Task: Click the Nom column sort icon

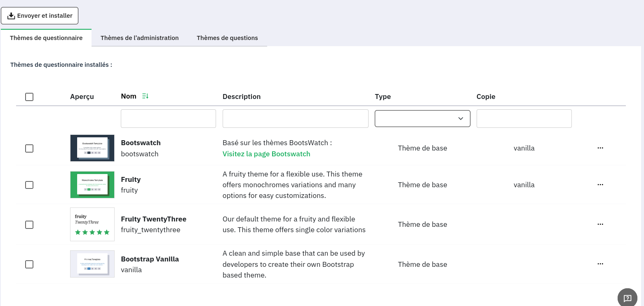Action: [145, 96]
